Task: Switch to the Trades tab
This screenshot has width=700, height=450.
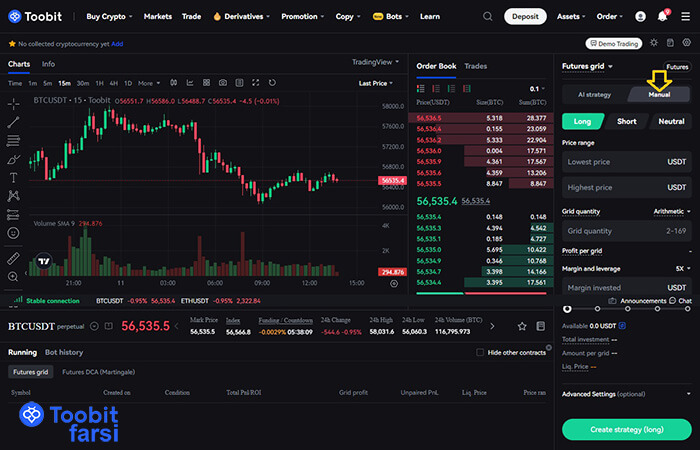Action: point(476,66)
